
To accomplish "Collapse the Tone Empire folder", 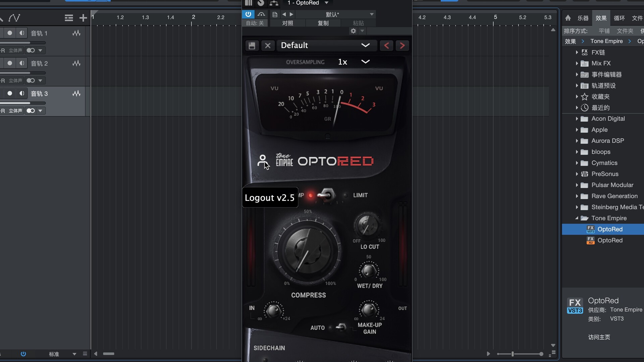I will pyautogui.click(x=577, y=218).
